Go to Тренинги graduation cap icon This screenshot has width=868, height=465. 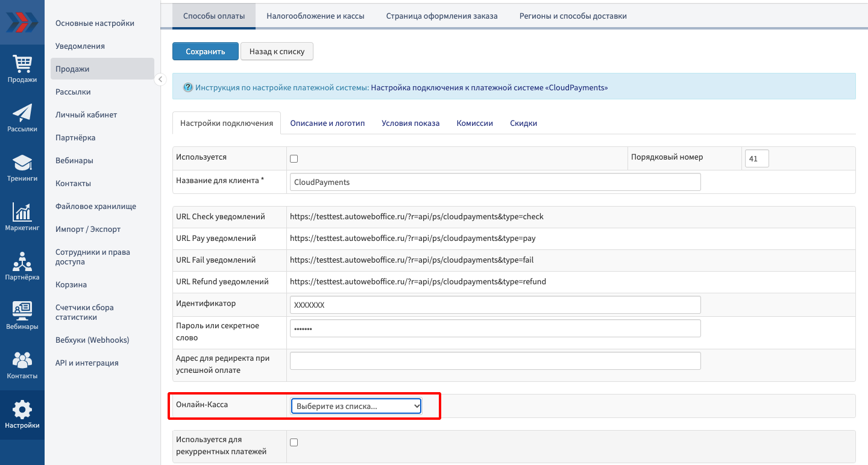pos(22,163)
